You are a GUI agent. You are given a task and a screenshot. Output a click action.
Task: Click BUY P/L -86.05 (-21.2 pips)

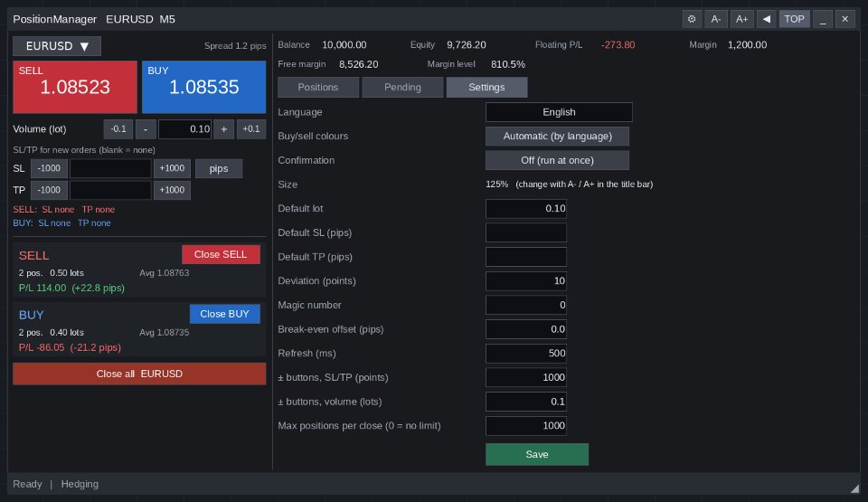click(x=70, y=347)
